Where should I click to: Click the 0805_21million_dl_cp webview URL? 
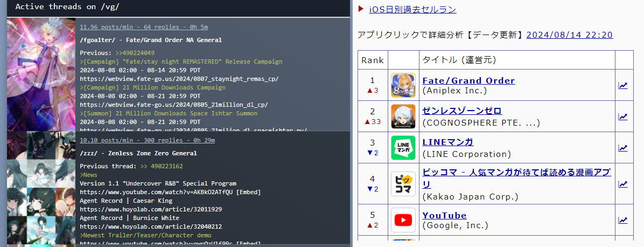click(174, 105)
